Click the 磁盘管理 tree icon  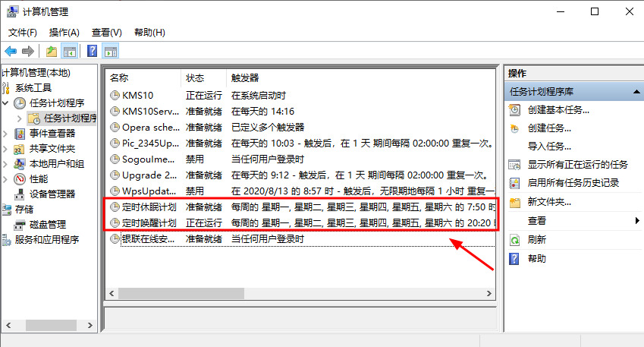pyautogui.click(x=20, y=225)
